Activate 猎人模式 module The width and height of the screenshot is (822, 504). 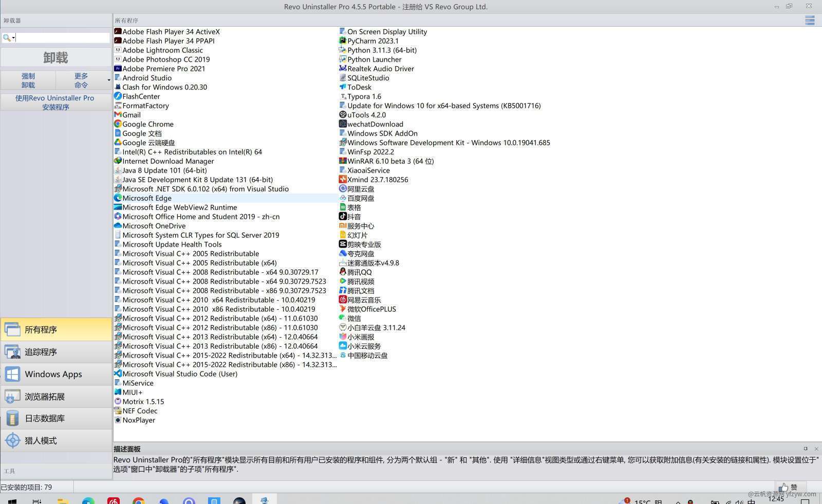[x=56, y=441]
